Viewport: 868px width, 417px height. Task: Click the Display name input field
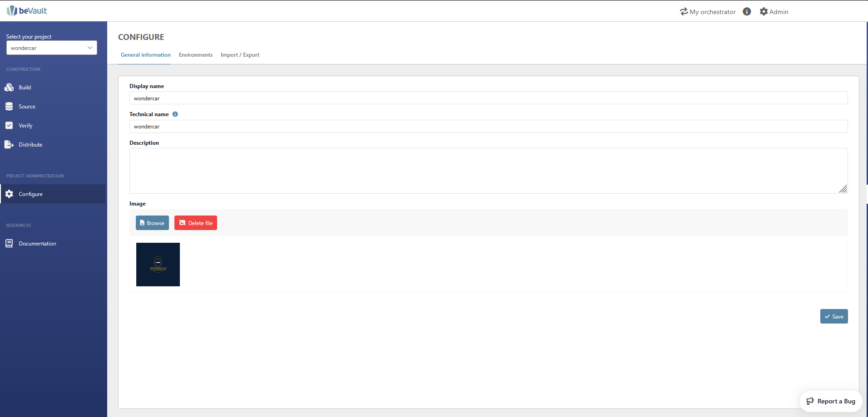[488, 98]
